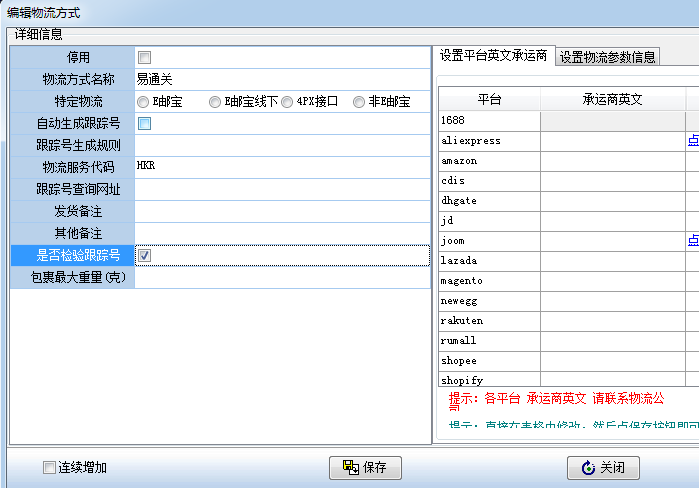Image resolution: width=699 pixels, height=488 pixels.
Task: Edit carrier English cell for shopee
Action: point(613,361)
